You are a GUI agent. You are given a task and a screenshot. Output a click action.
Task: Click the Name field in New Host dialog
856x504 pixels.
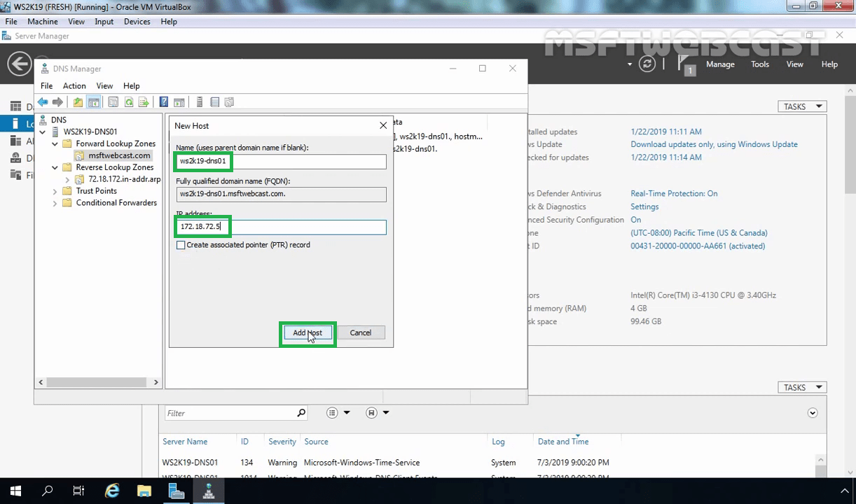(281, 161)
